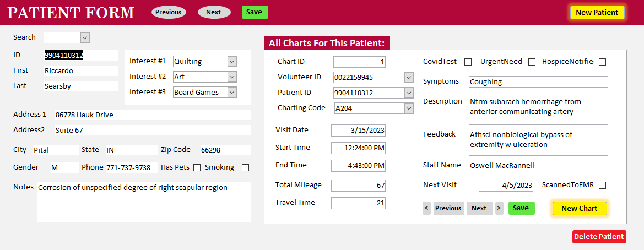Expand Interest #1 Quilting dropdown

pyautogui.click(x=232, y=62)
